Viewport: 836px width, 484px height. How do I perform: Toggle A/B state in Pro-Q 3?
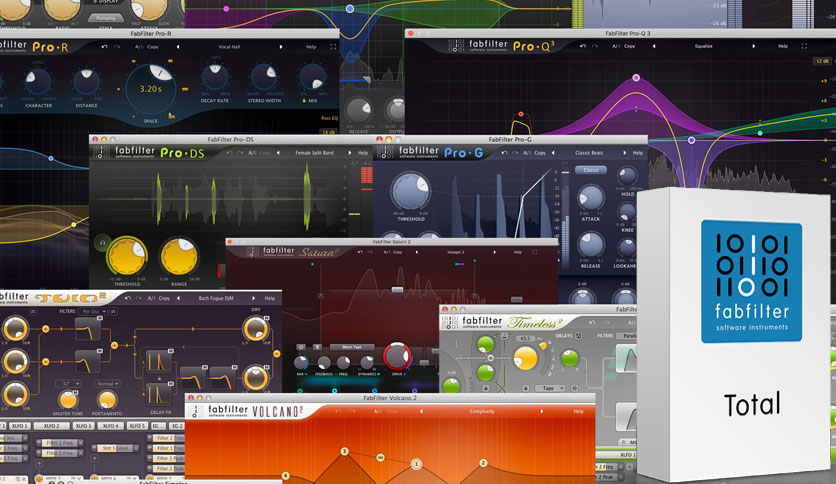[616, 46]
